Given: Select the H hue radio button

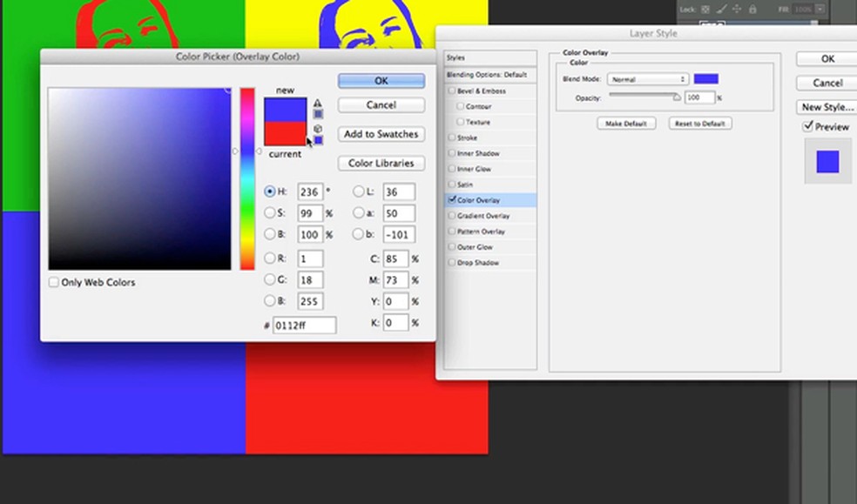Looking at the screenshot, I should [x=271, y=192].
